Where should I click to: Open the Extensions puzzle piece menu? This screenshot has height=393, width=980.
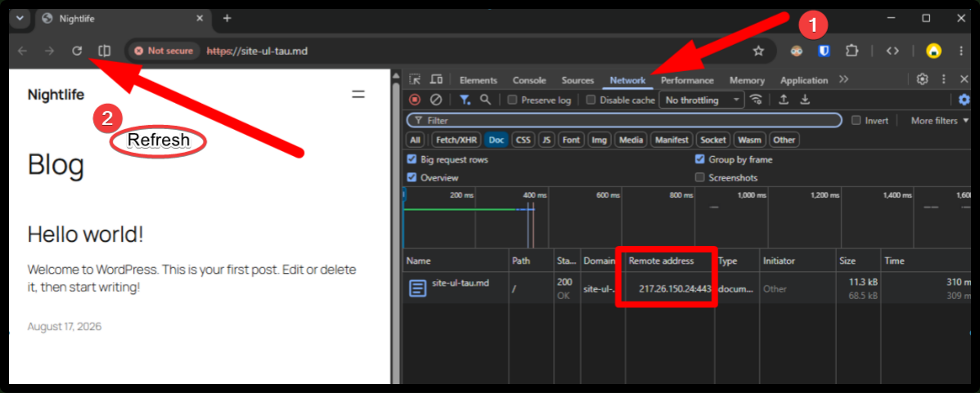coord(852,51)
